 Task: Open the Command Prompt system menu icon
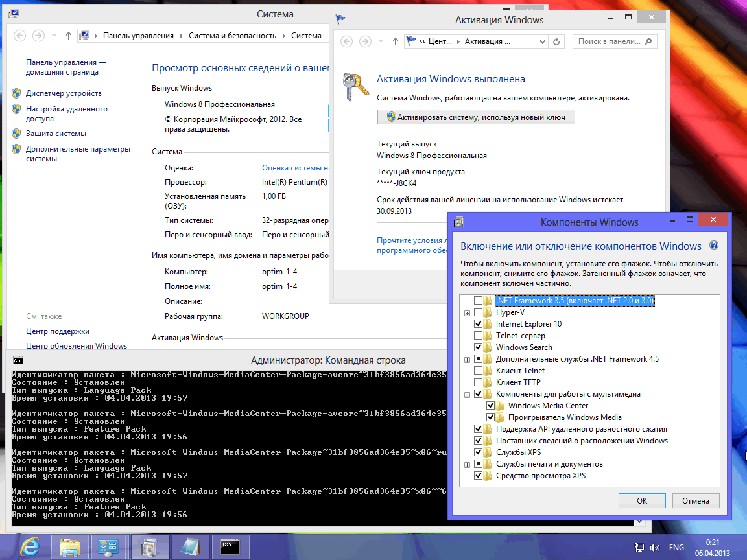(x=18, y=360)
